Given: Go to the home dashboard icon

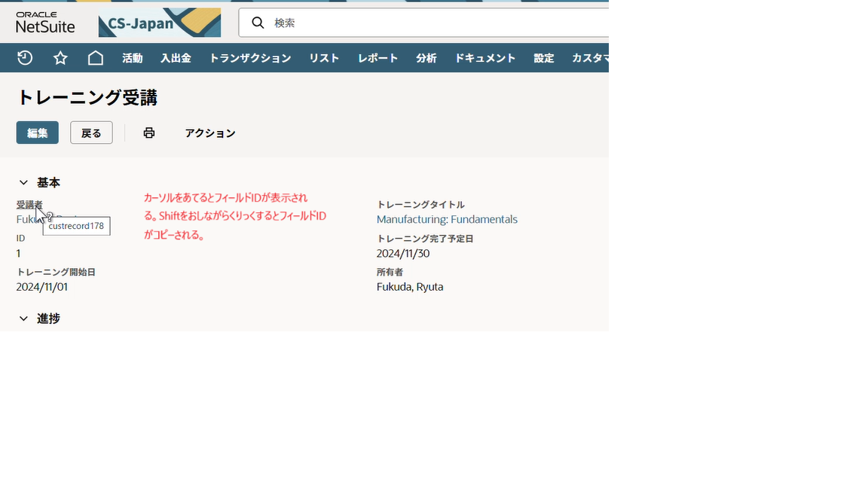Looking at the screenshot, I should coord(96,57).
